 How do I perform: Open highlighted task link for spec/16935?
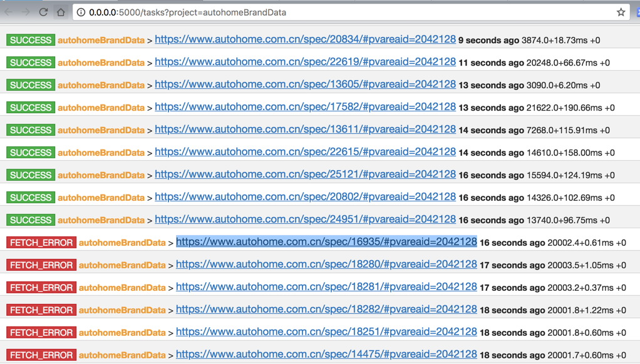tap(326, 241)
